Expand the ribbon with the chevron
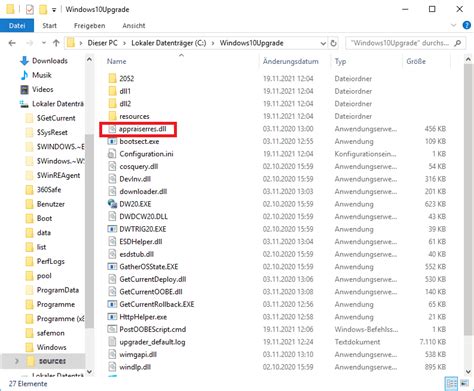 (453, 25)
